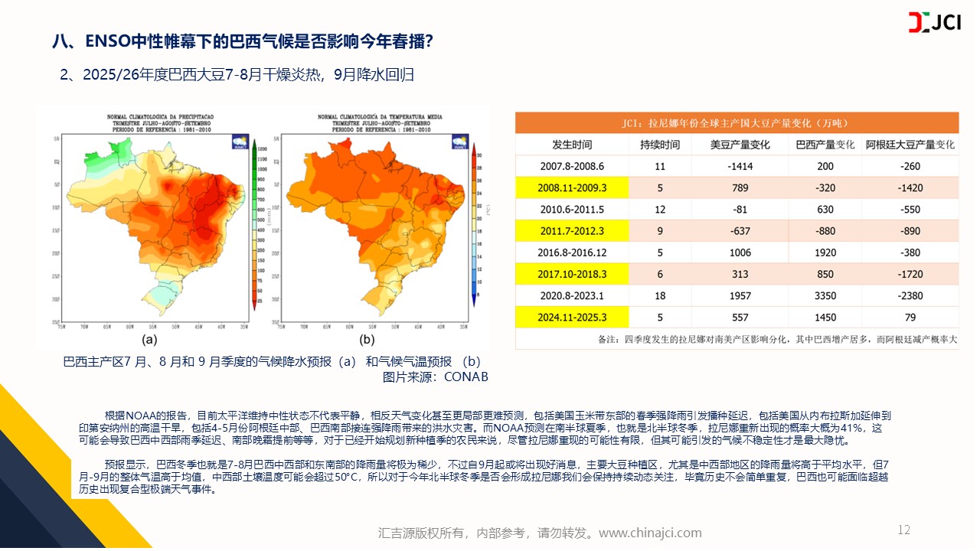Click the red bracket symbol of JCI logo

(x=913, y=23)
